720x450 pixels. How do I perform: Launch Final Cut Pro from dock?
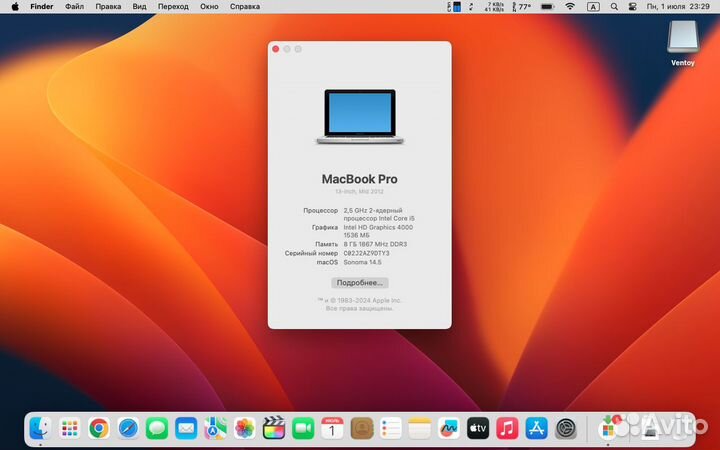tap(274, 428)
